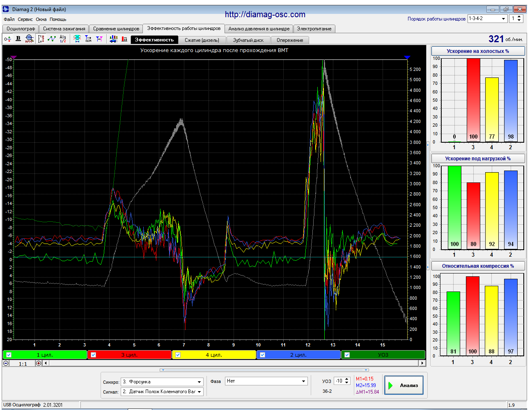This screenshot has height=410, width=532.
Task: Increase the УОЗ value with up arrow
Action: (x=347, y=379)
